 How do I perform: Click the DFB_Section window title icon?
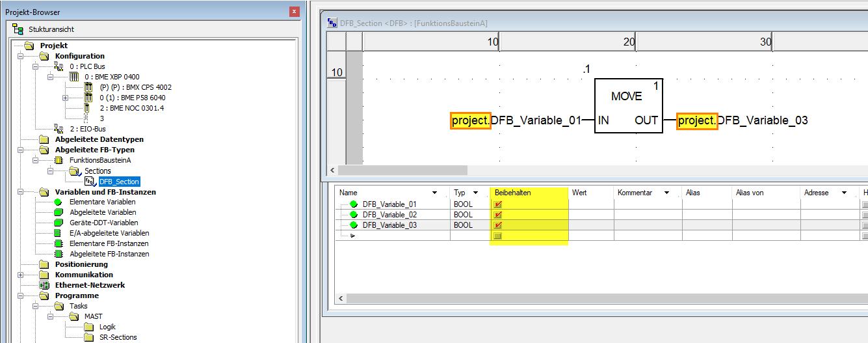pyautogui.click(x=332, y=23)
